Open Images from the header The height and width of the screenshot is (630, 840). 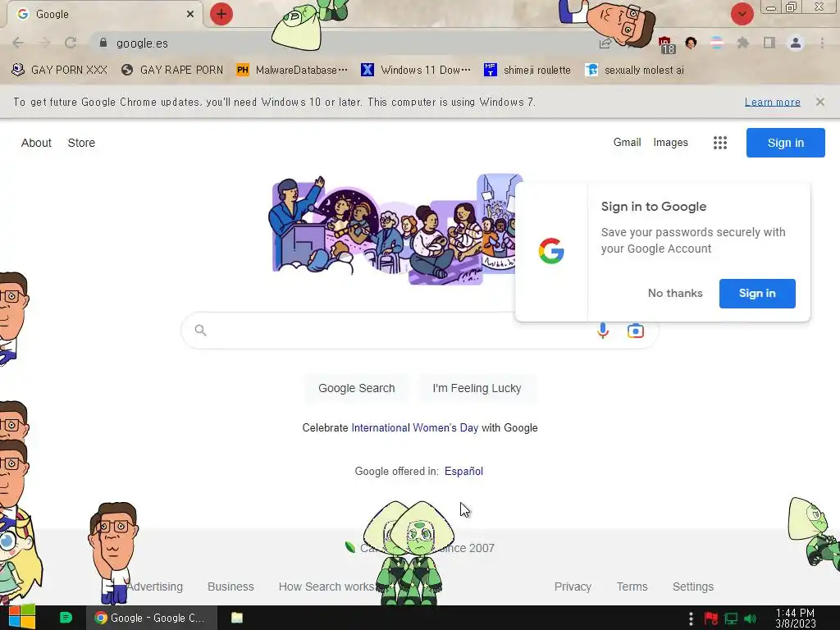670,143
